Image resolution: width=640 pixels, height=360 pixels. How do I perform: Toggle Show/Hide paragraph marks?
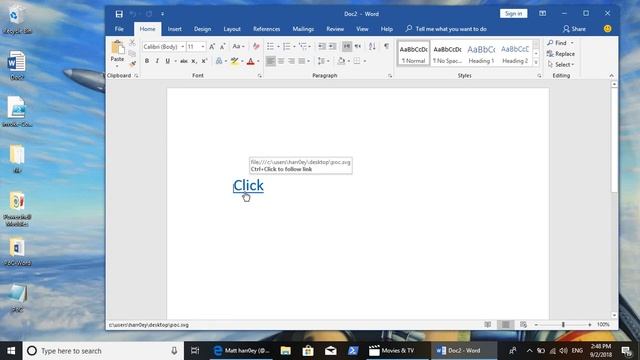click(x=386, y=47)
